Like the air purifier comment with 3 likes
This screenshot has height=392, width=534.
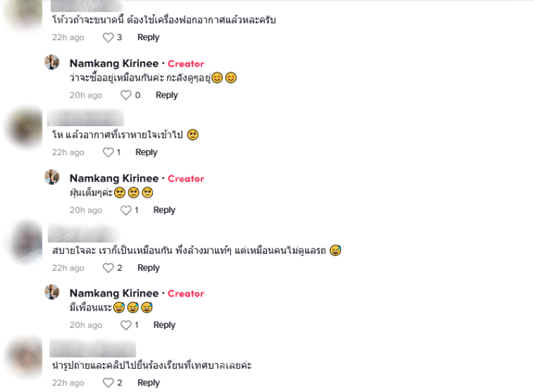tap(108, 37)
